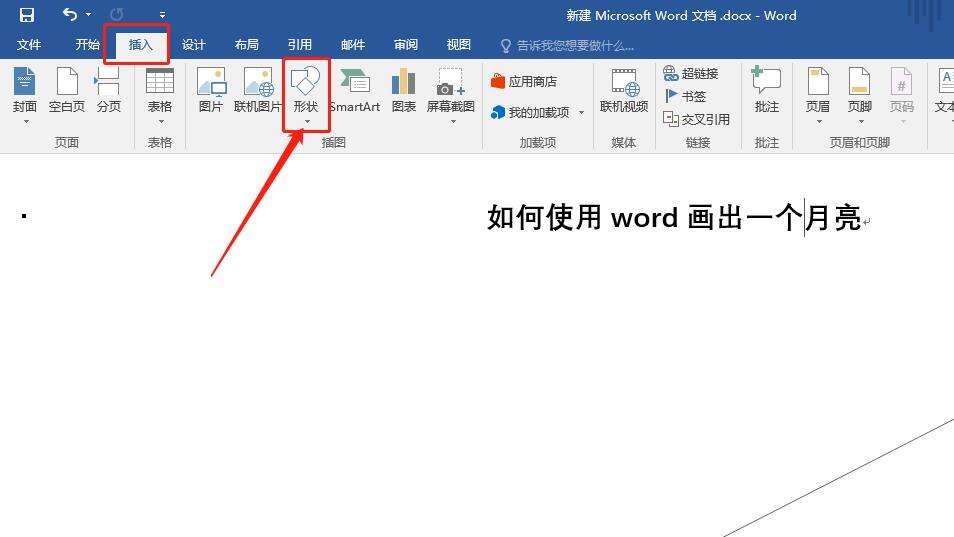This screenshot has height=537, width=954.
Task: Open the 视图 (View) tab
Action: (459, 44)
